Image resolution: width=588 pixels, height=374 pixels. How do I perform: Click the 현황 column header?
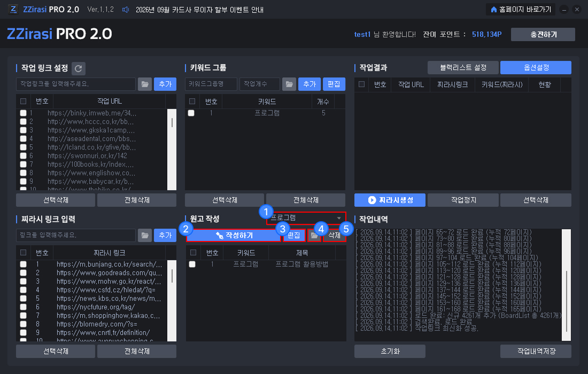pos(545,85)
